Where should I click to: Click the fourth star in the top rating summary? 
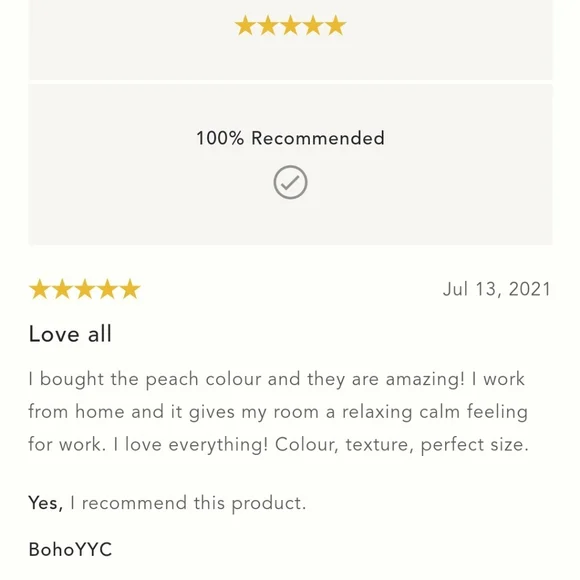pyautogui.click(x=313, y=26)
